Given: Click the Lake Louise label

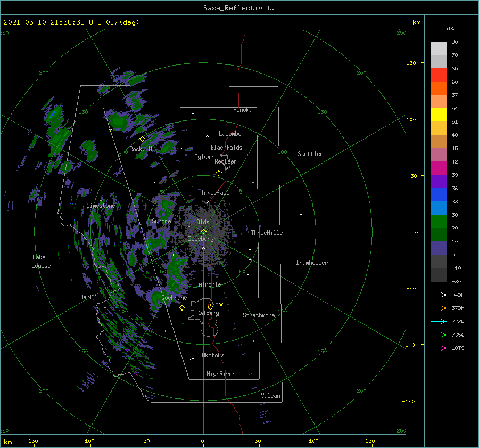Looking at the screenshot, I should click(41, 262).
